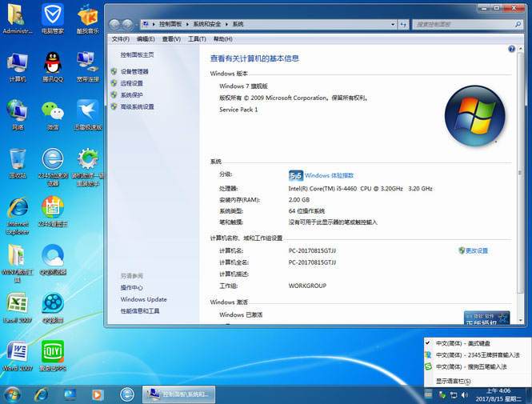
Task: Click the 系统和安全 breadcrumb segment
Action: [x=207, y=25]
